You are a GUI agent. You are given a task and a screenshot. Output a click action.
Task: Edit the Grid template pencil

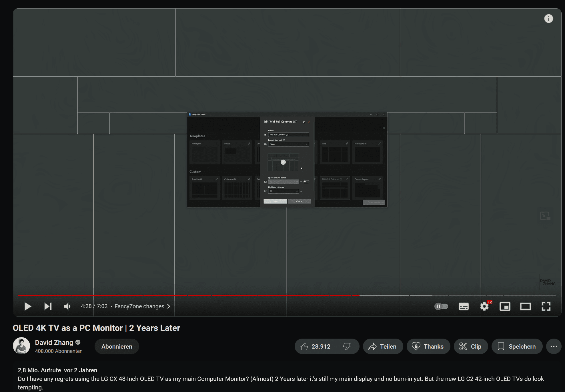coord(347,144)
